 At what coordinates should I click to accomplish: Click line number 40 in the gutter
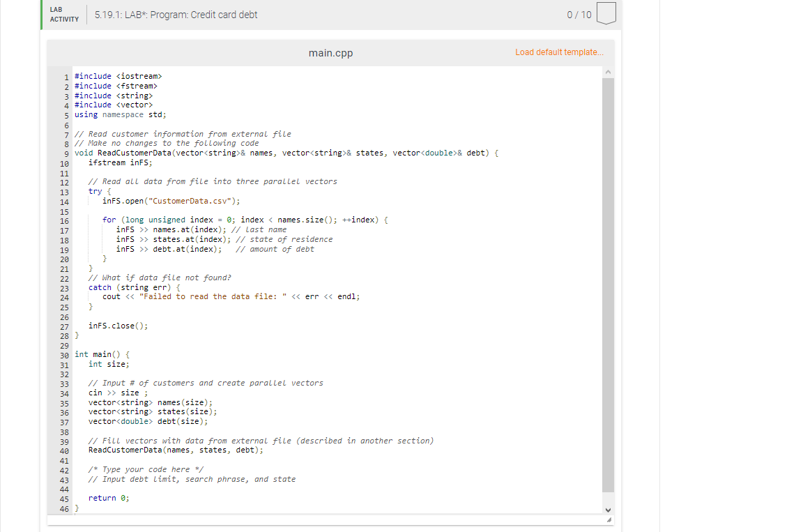(63, 450)
